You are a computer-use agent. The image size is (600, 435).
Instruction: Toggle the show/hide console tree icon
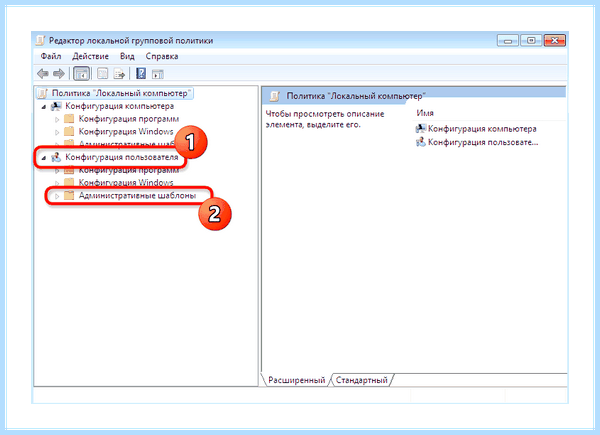pyautogui.click(x=82, y=73)
